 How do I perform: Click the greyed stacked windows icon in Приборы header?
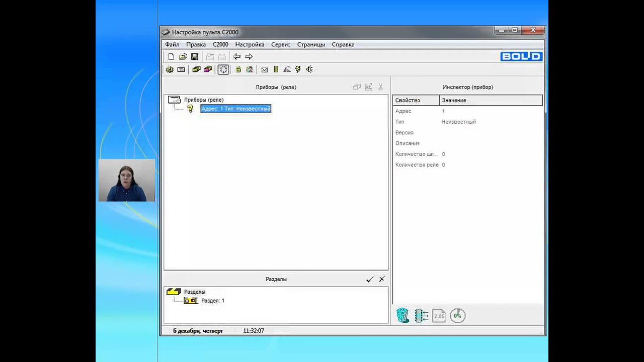pyautogui.click(x=357, y=87)
